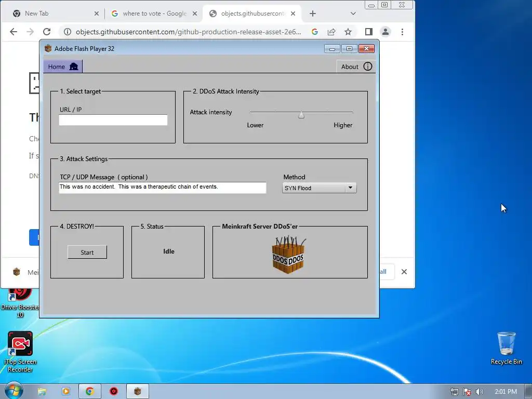Click the Start button

(x=87, y=252)
